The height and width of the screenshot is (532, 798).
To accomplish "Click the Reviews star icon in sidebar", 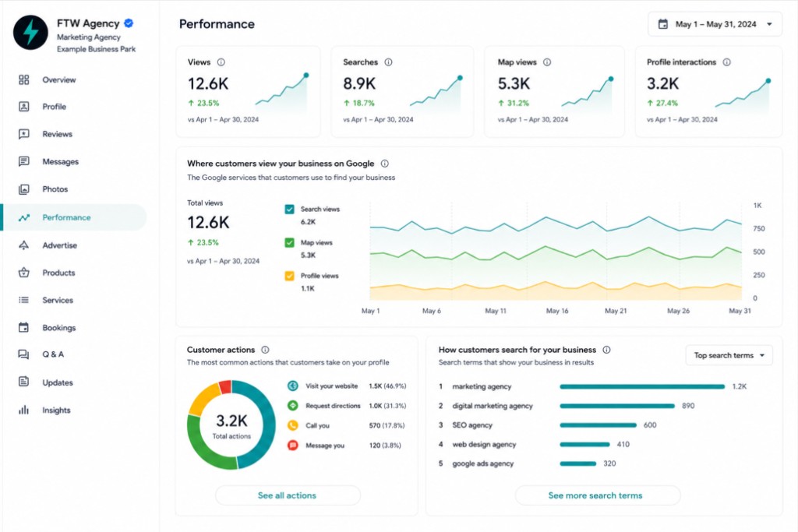I will coord(24,134).
